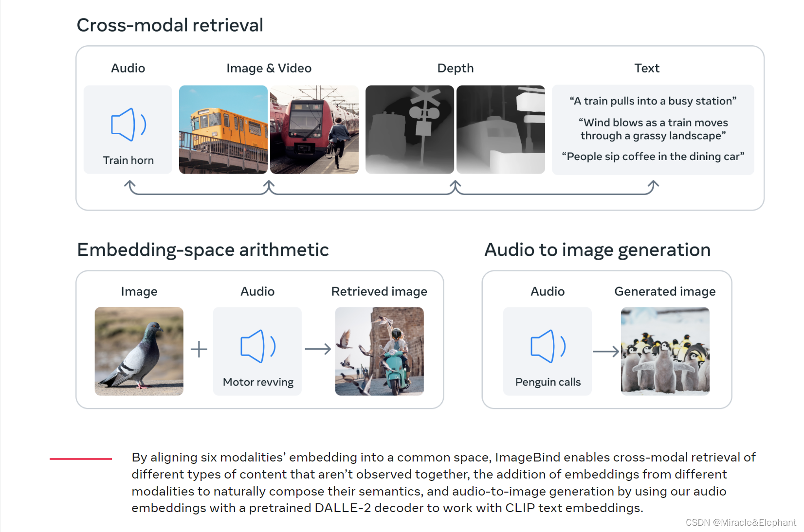Image resolution: width=804 pixels, height=532 pixels.
Task: Click the 'Cross-modal retrieval' heading
Action: 170,25
